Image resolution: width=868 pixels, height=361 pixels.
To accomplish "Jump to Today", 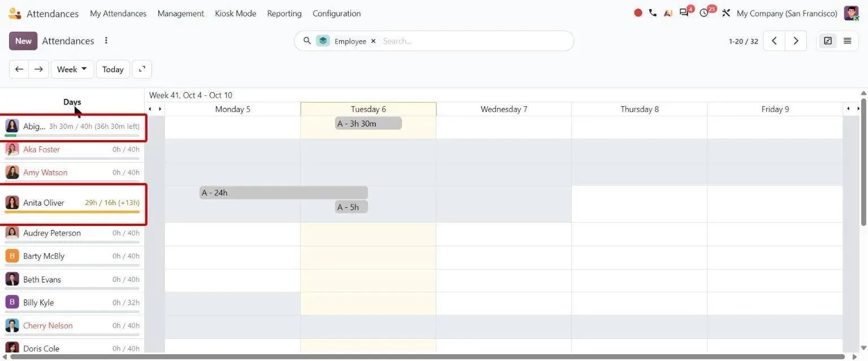I will click(x=113, y=69).
